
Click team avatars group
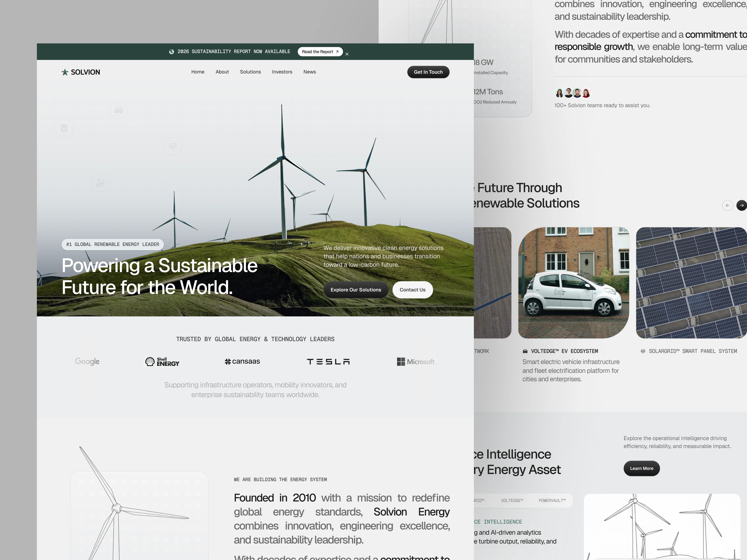click(572, 93)
